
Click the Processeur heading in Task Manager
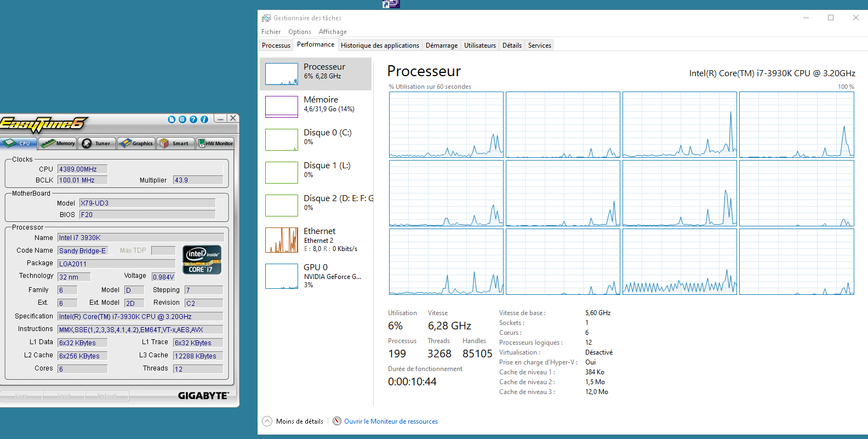pos(424,71)
